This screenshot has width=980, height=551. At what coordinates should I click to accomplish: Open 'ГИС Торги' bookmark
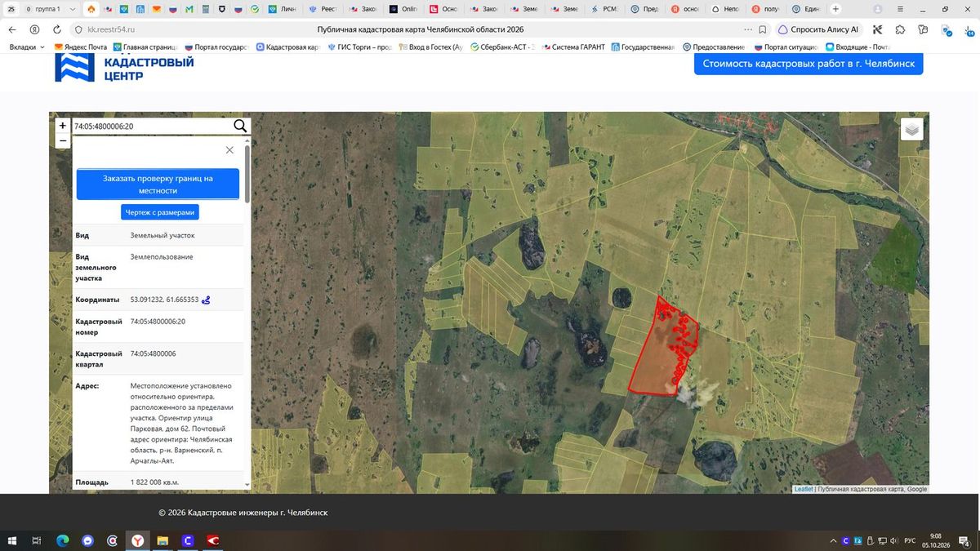[359, 47]
